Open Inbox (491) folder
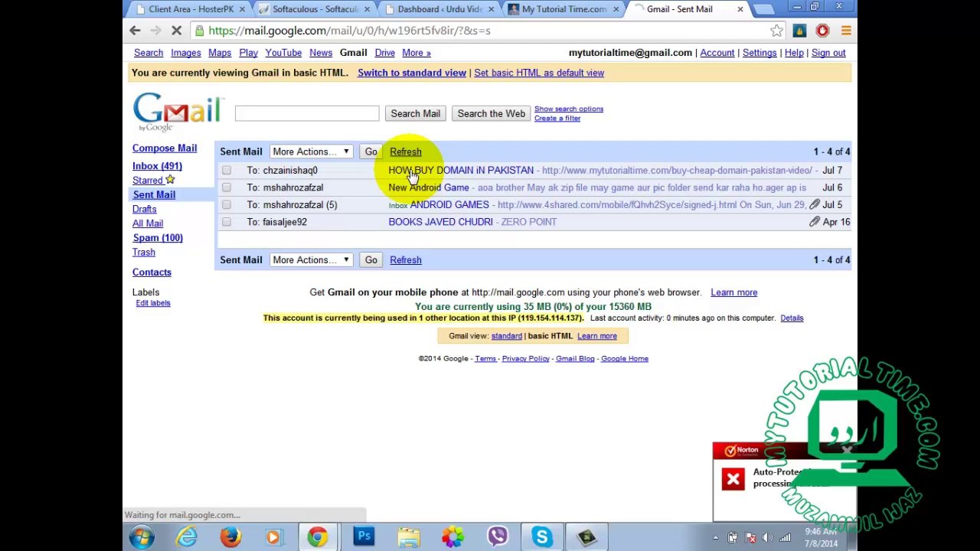Viewport: 980px width, 551px height. [x=157, y=166]
